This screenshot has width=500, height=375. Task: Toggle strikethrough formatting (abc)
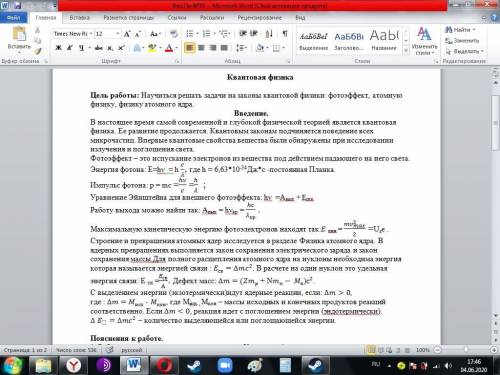coord(99,48)
